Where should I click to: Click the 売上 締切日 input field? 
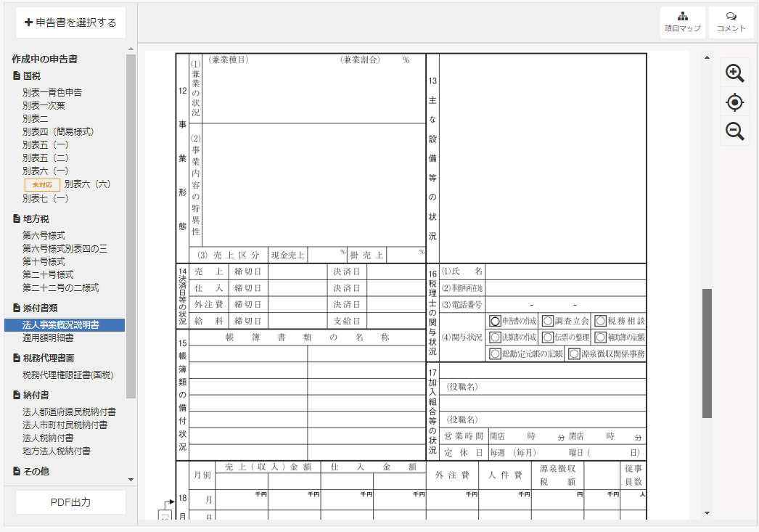298,271
